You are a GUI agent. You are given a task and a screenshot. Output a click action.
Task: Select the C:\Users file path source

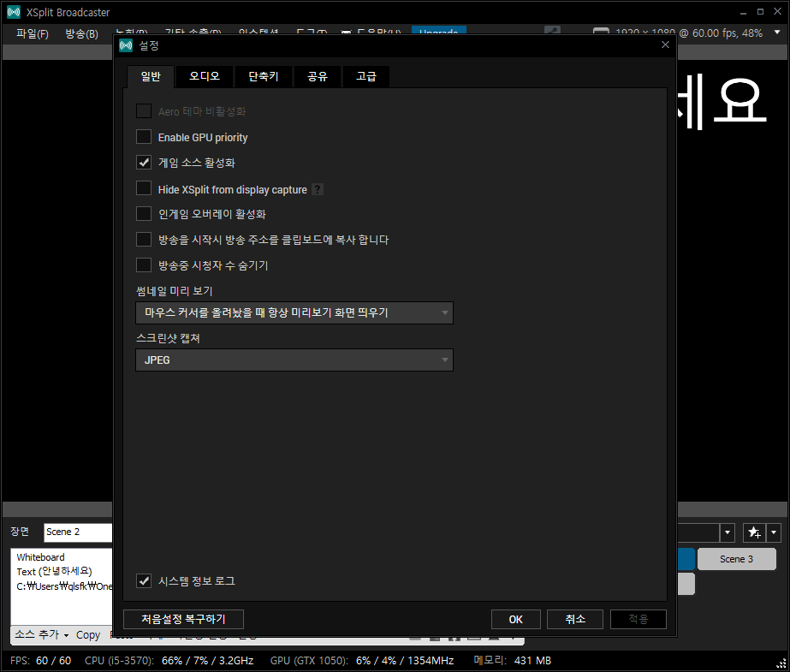[x=64, y=586]
